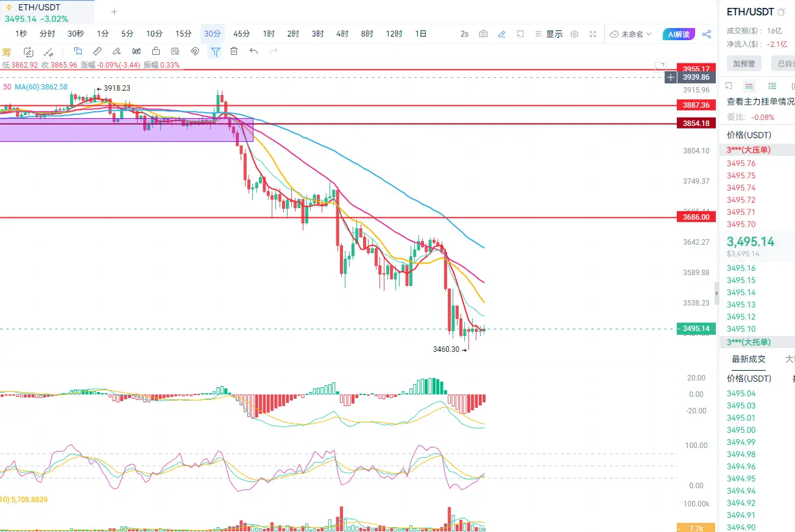The image size is (795, 532).
Task: Click the add-panel icon above the order book
Action: [730, 86]
